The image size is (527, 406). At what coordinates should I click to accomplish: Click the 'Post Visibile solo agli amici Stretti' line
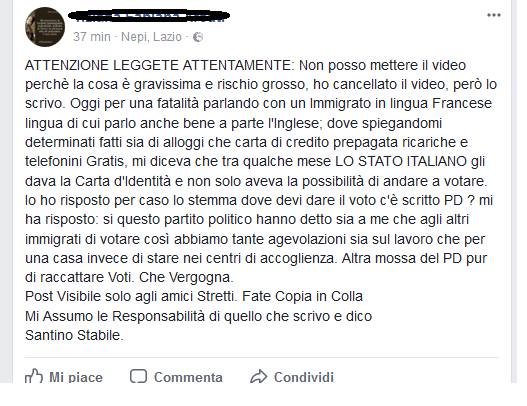132,296
